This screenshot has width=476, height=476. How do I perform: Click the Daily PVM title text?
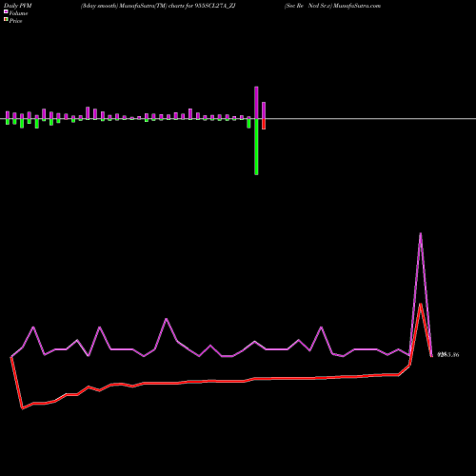pos(18,6)
